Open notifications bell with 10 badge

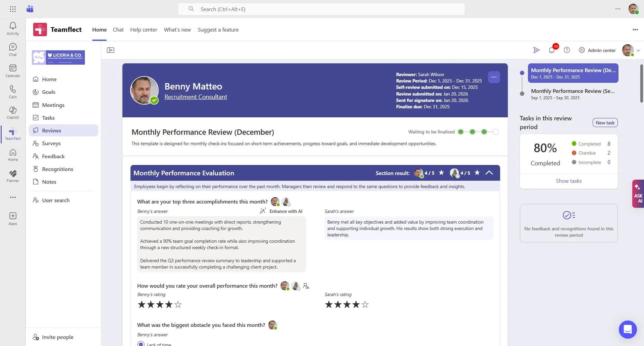coord(552,50)
